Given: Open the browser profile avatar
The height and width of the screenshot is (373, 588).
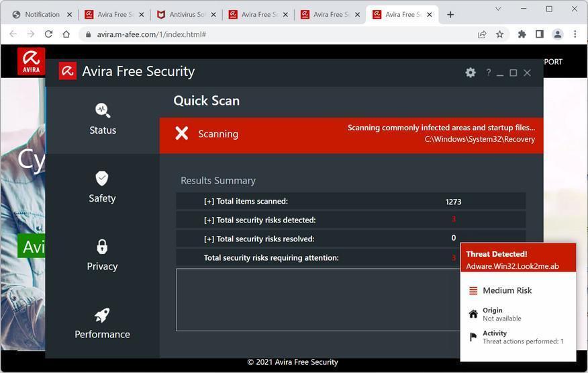Looking at the screenshot, I should pos(557,34).
